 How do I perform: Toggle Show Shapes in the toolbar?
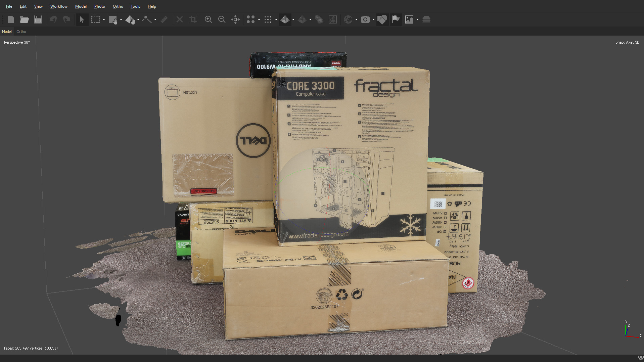pyautogui.click(x=382, y=19)
